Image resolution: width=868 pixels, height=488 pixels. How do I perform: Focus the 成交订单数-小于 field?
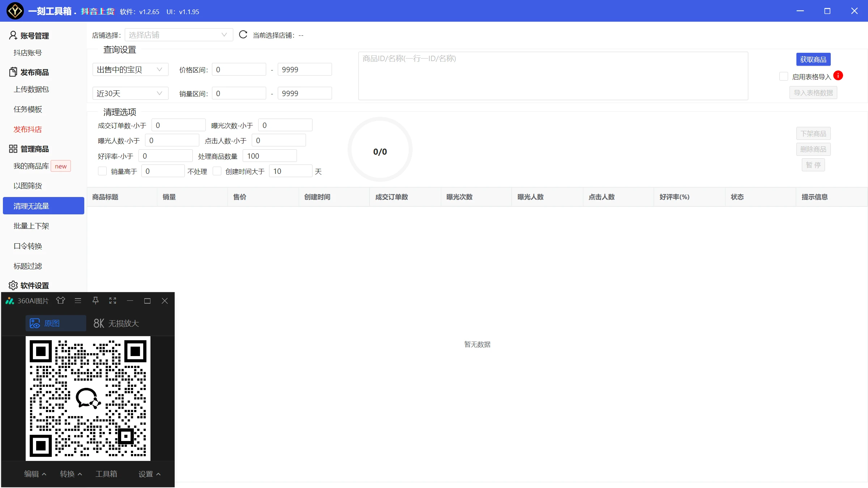[178, 125]
